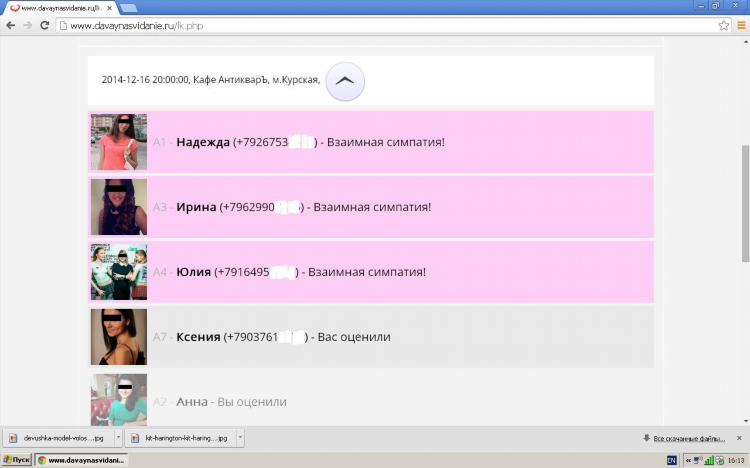Open the Chrome menu hamburger icon

(x=741, y=25)
